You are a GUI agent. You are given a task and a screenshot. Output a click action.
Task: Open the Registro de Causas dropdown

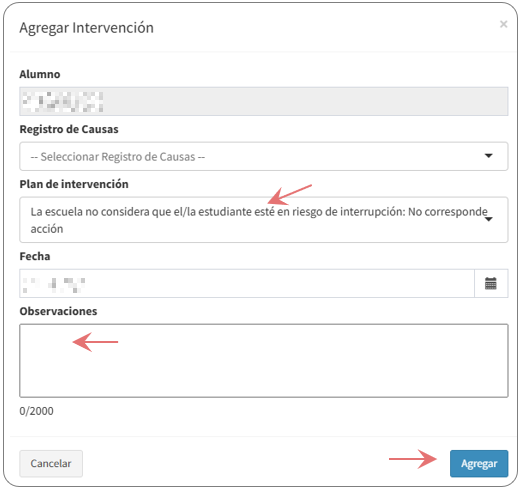coord(264,156)
